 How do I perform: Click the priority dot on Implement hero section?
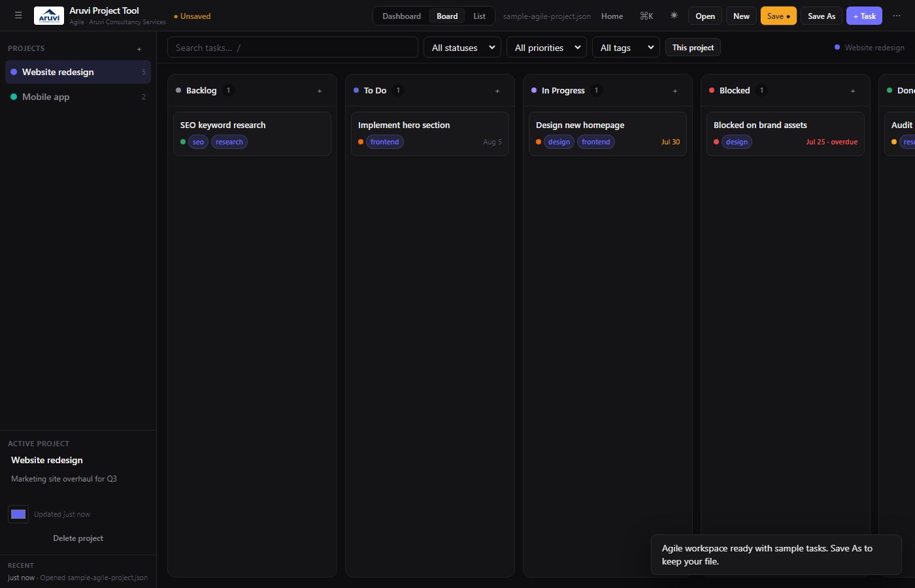coord(361,142)
